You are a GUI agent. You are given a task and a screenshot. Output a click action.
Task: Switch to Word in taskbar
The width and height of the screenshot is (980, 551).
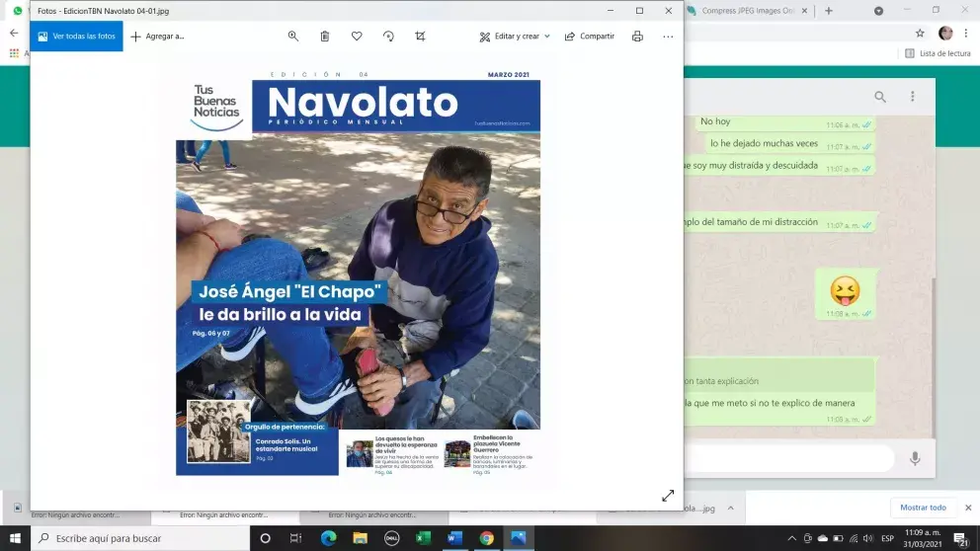[455, 538]
